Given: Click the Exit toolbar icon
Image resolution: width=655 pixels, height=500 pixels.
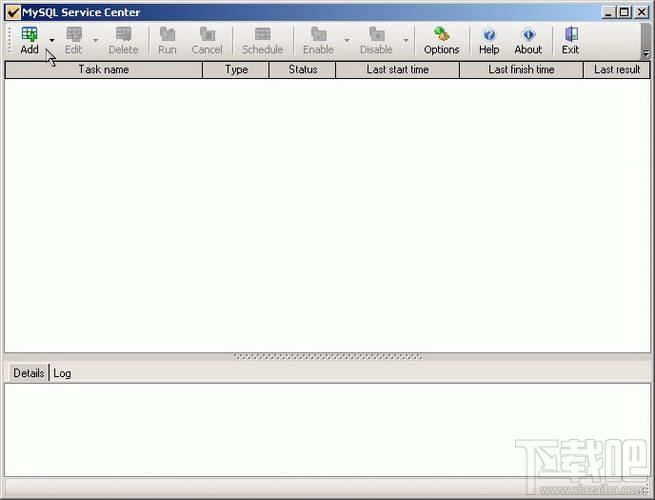Looking at the screenshot, I should pyautogui.click(x=570, y=40).
